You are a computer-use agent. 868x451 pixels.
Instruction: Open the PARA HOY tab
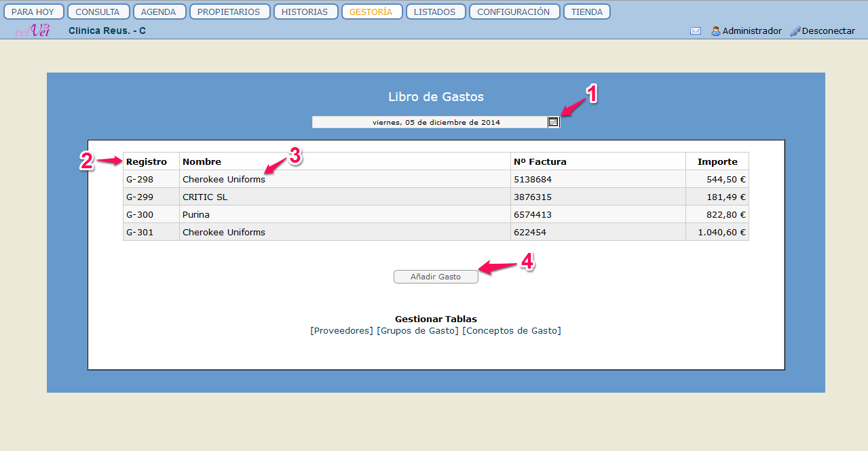click(33, 12)
